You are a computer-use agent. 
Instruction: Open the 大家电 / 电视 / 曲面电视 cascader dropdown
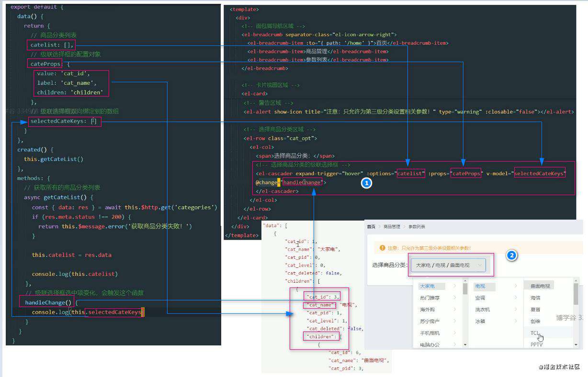pos(448,265)
